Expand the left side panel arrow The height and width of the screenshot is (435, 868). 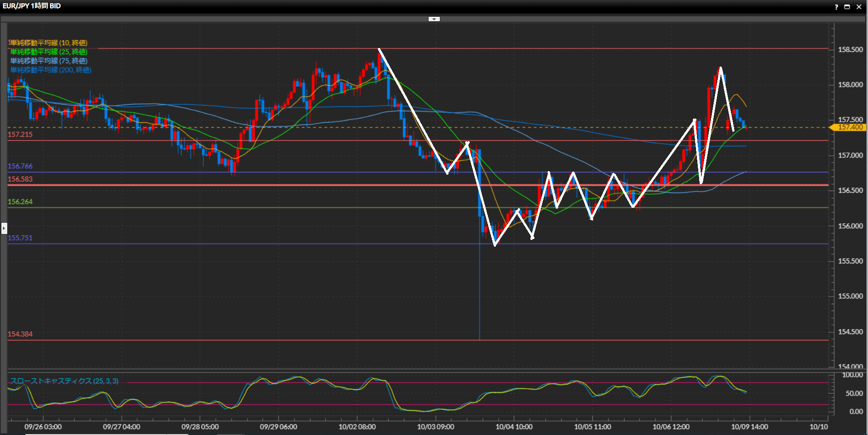click(4, 228)
